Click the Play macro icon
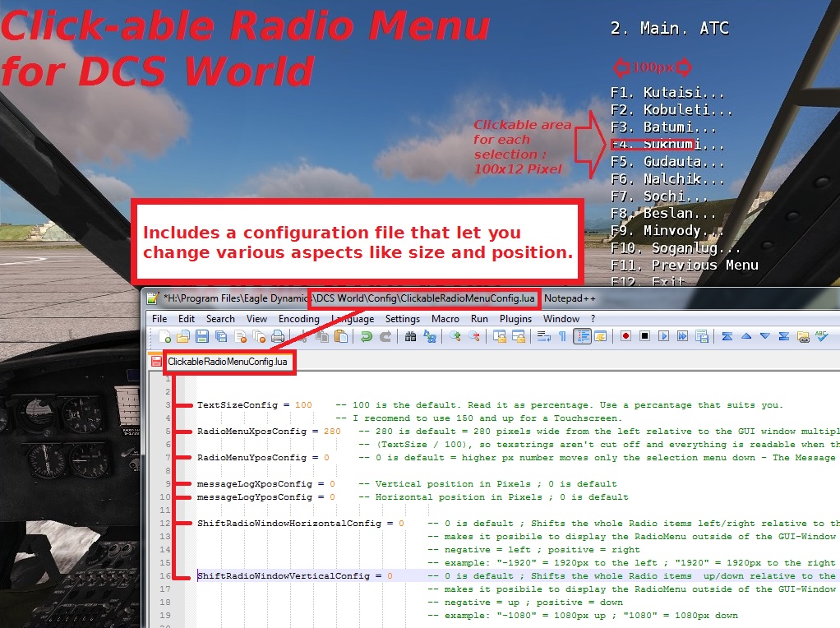 [x=663, y=336]
